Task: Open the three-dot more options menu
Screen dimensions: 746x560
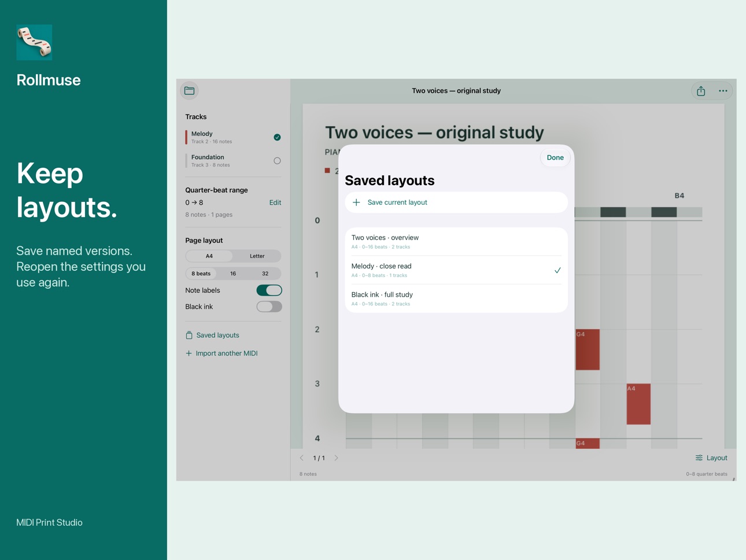Action: click(723, 91)
